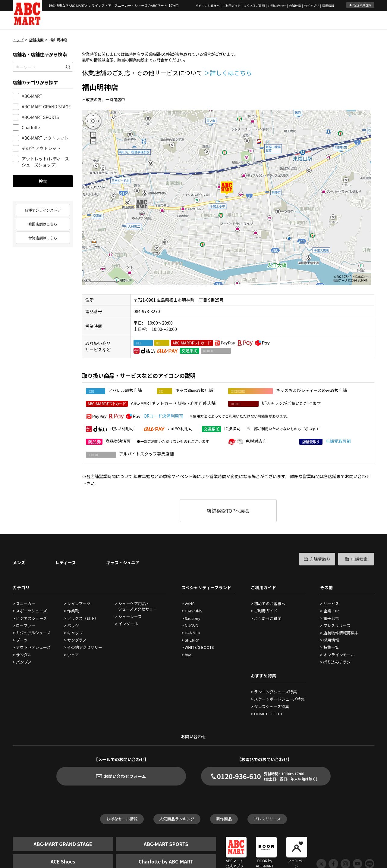Open the ファンページ heart-person icon
The width and height of the screenshot is (387, 868).
click(x=297, y=847)
